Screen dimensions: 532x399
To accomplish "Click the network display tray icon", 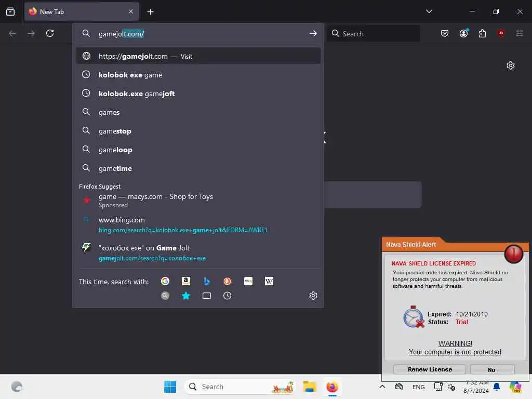I will click(x=438, y=387).
